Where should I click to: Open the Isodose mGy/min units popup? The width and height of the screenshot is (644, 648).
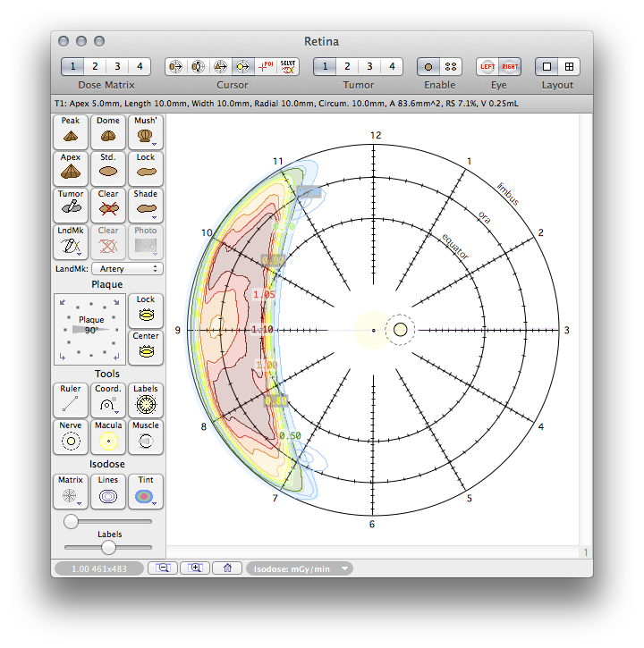click(x=299, y=568)
